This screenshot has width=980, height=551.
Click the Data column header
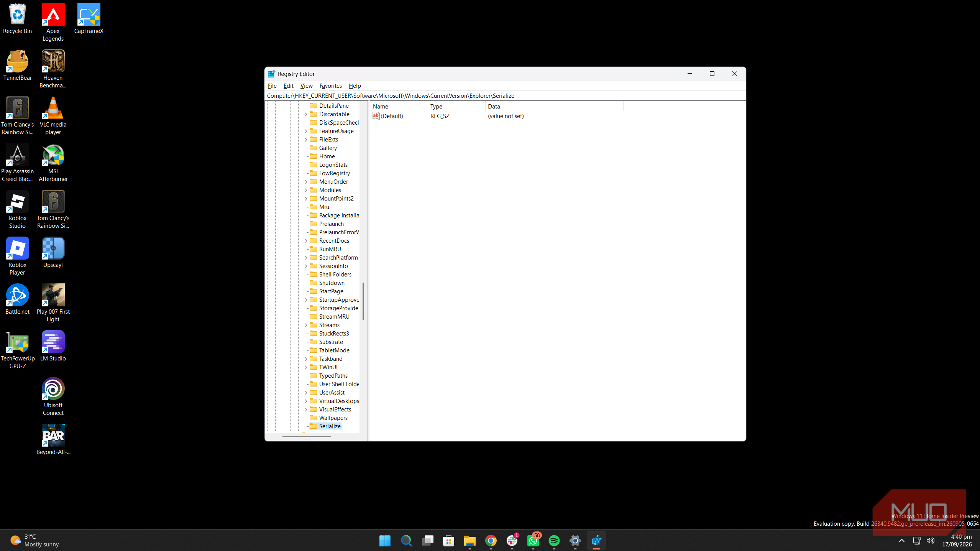(x=554, y=107)
